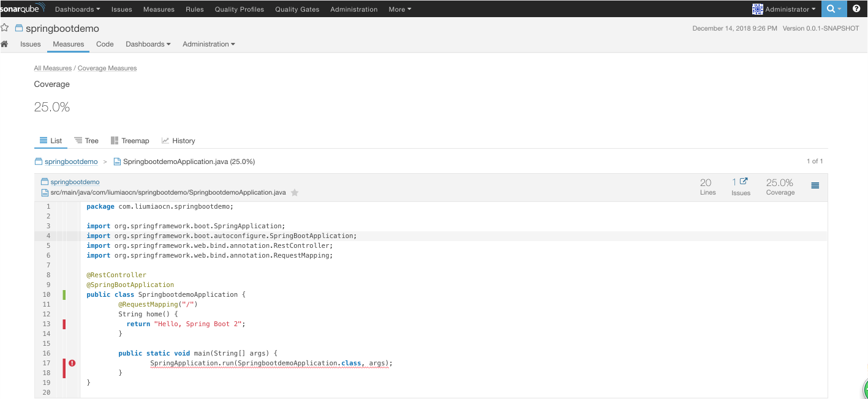868x399 pixels.
Task: Go to project home via house icon
Action: coord(4,44)
